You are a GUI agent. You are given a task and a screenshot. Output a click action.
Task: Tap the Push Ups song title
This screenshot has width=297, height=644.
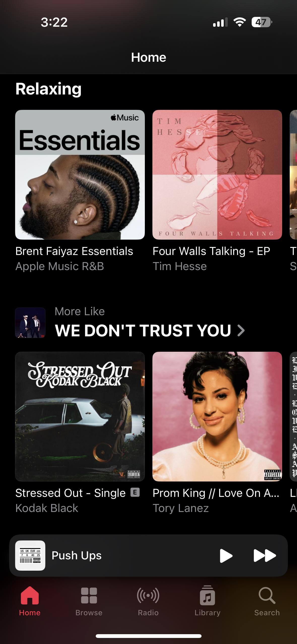tap(77, 556)
